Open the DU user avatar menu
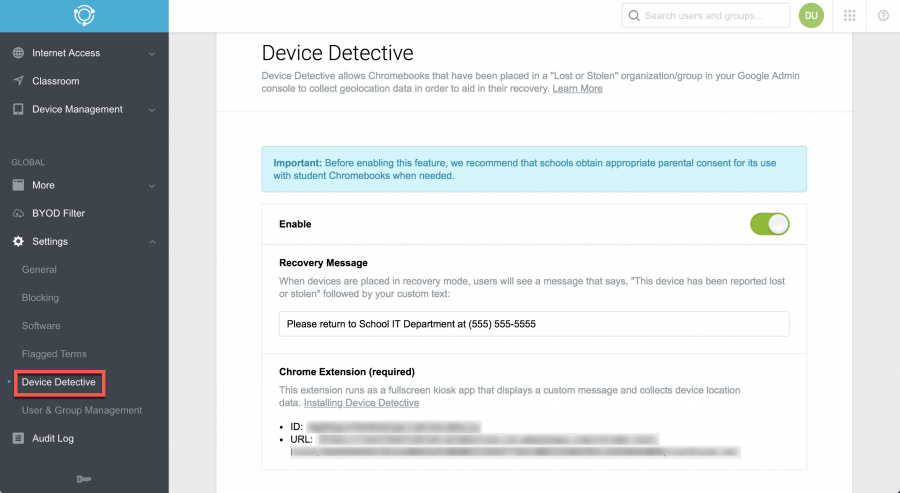The height and width of the screenshot is (493, 900). pyautogui.click(x=811, y=15)
